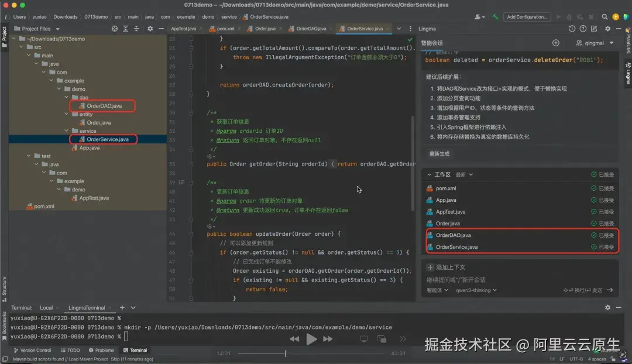Click fast-forward button in video overlay
The height and width of the screenshot is (364, 632).
click(328, 339)
